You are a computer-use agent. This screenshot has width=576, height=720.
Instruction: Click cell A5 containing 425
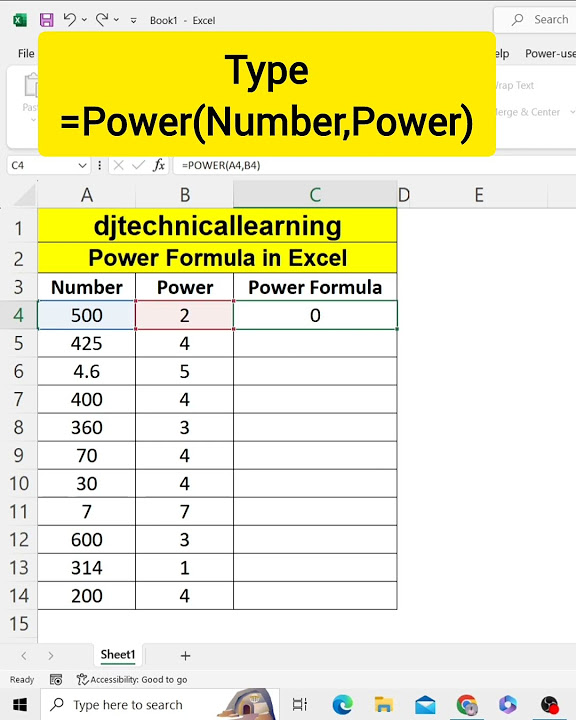[87, 343]
